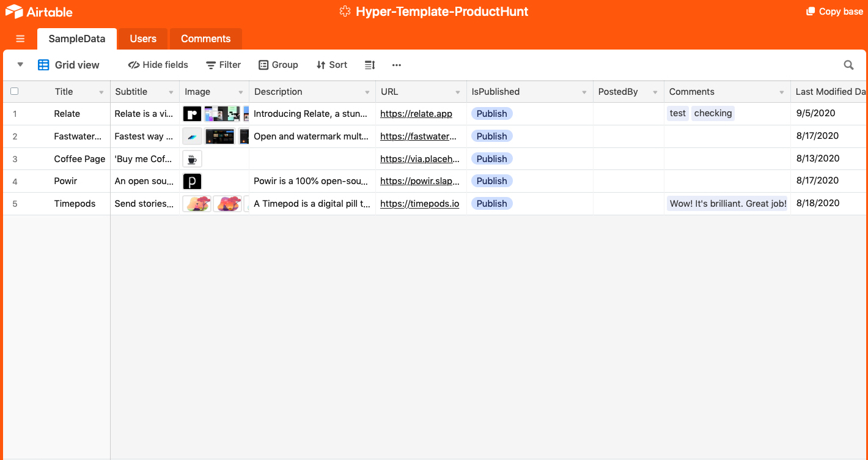
Task: Select the 'Introducing Relate' description cell
Action: 312,114
